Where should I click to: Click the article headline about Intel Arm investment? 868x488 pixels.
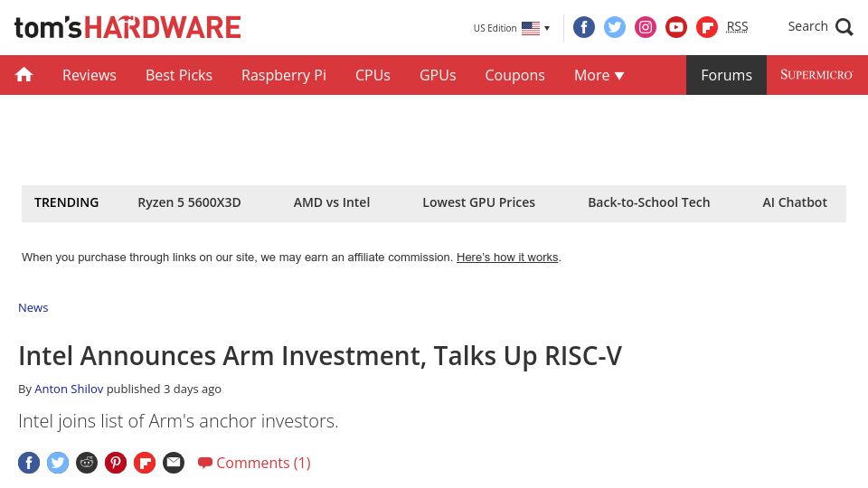(x=320, y=356)
